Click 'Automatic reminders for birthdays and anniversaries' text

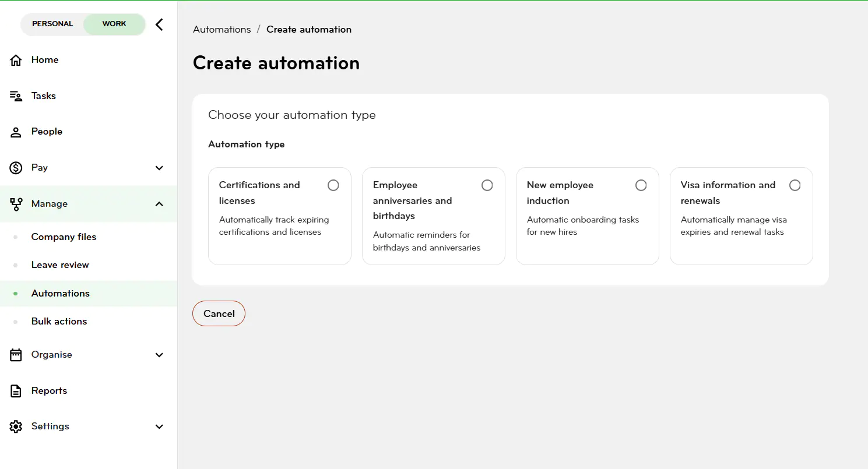point(427,241)
